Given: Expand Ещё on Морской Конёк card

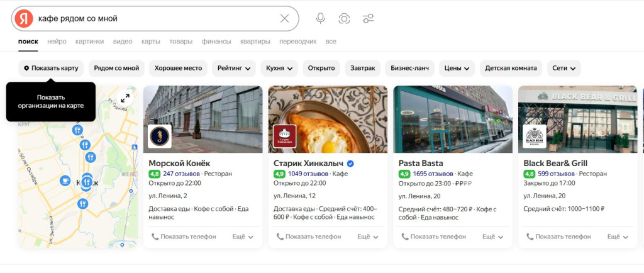Looking at the screenshot, I should [x=242, y=237].
